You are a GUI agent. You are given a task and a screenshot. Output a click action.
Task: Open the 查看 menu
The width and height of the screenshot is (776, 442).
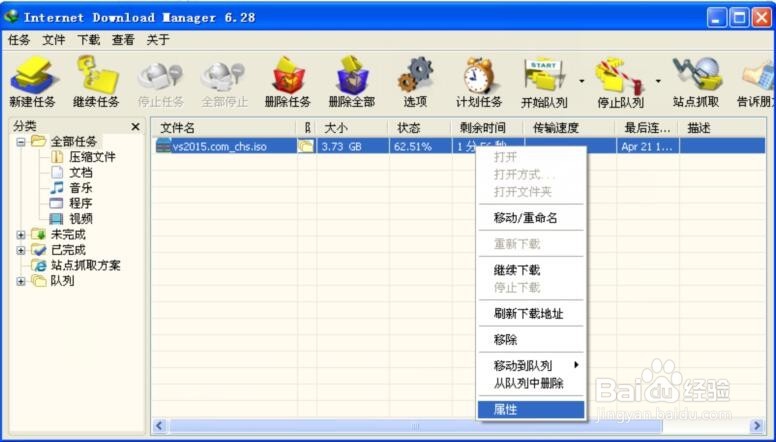(x=123, y=40)
